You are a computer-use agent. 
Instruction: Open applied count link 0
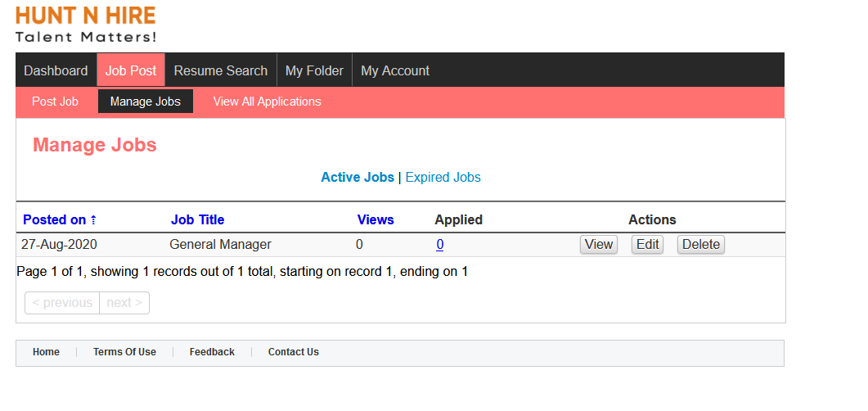pyautogui.click(x=439, y=244)
